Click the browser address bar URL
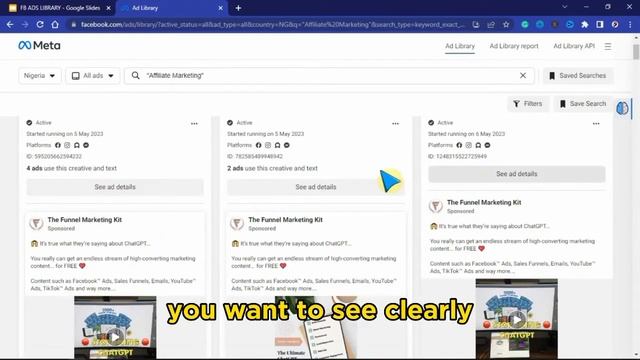Image resolution: width=640 pixels, height=360 pixels. (x=273, y=24)
